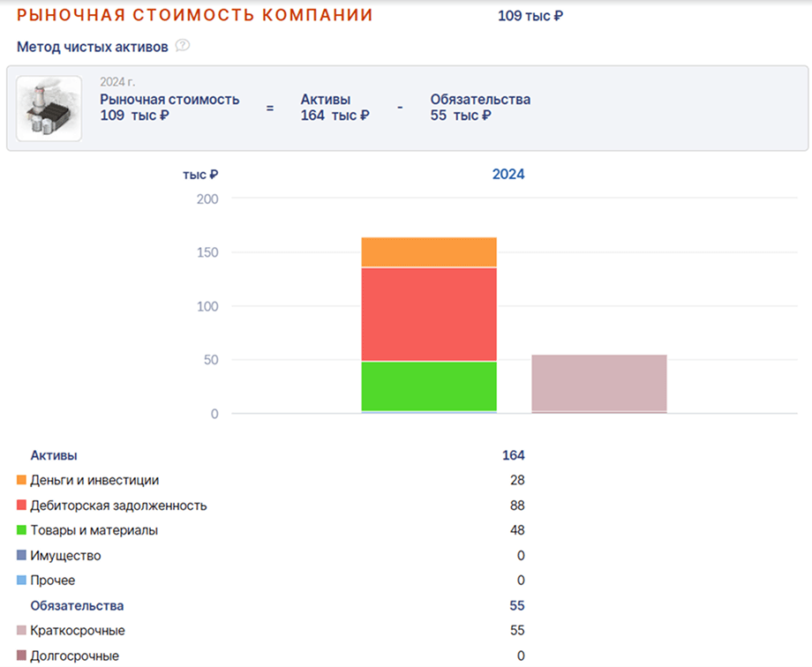Click the factory company thumbnail image
812x667 pixels.
click(49, 109)
